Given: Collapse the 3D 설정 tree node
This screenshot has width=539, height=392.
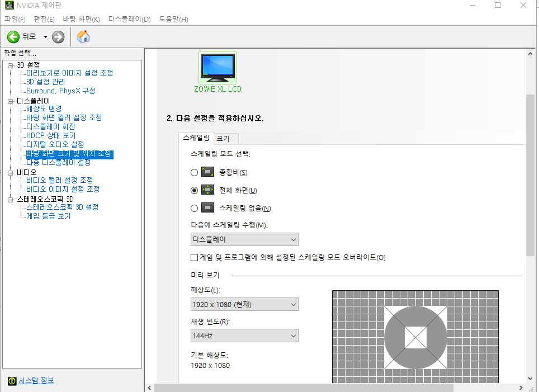Looking at the screenshot, I should tap(10, 65).
